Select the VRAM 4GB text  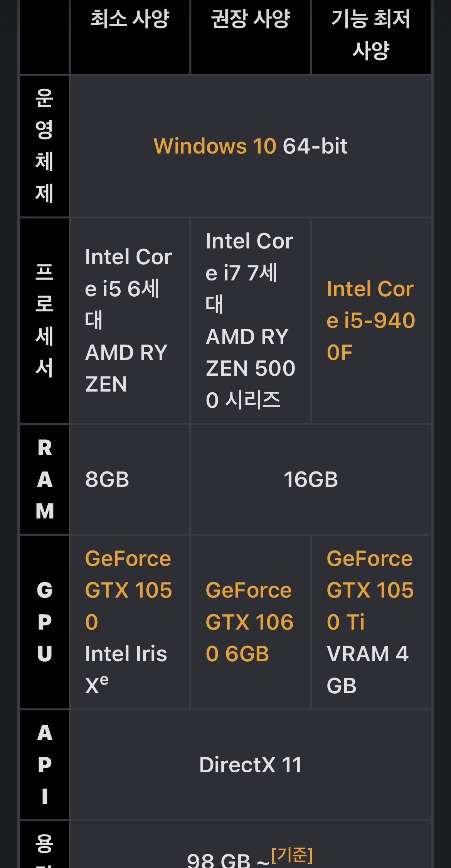[367, 669]
